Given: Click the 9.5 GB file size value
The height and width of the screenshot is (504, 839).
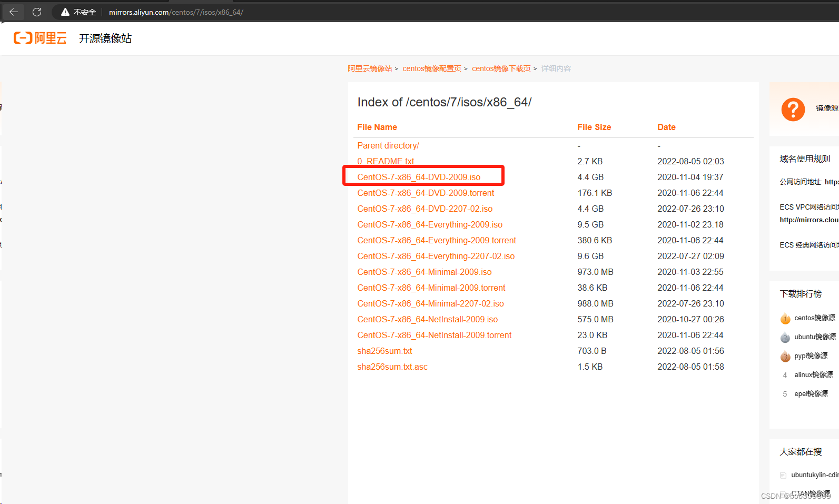Looking at the screenshot, I should [590, 224].
